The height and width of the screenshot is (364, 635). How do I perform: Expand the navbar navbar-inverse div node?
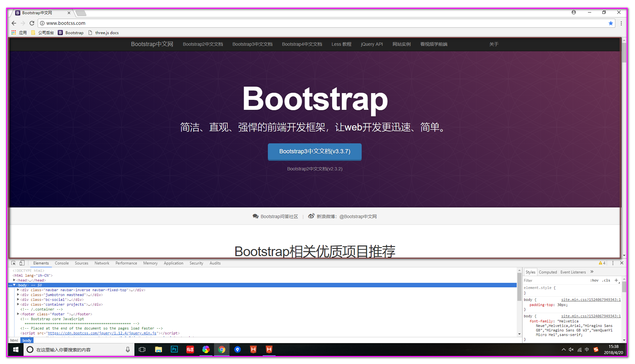[x=18, y=290]
